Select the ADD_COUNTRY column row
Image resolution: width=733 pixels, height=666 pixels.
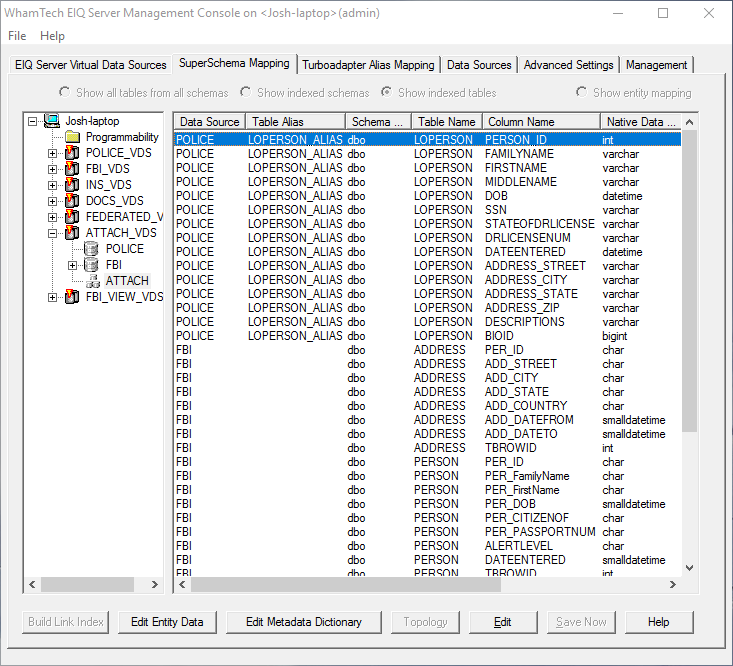coord(427,406)
